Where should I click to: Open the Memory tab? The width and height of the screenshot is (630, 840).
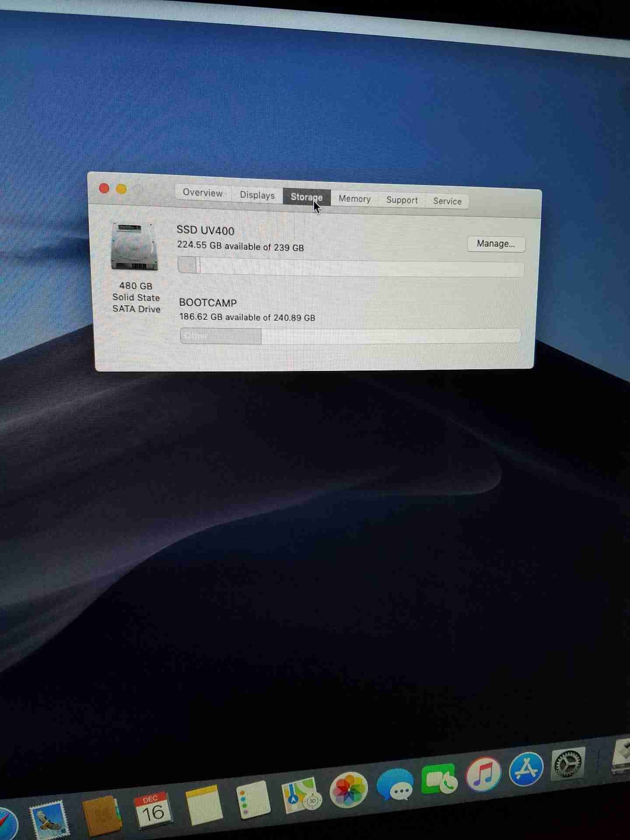[355, 199]
